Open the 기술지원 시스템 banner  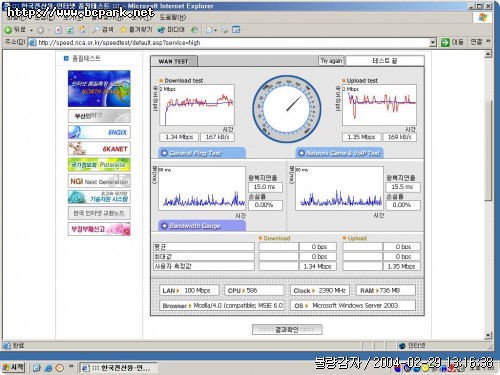click(x=99, y=197)
